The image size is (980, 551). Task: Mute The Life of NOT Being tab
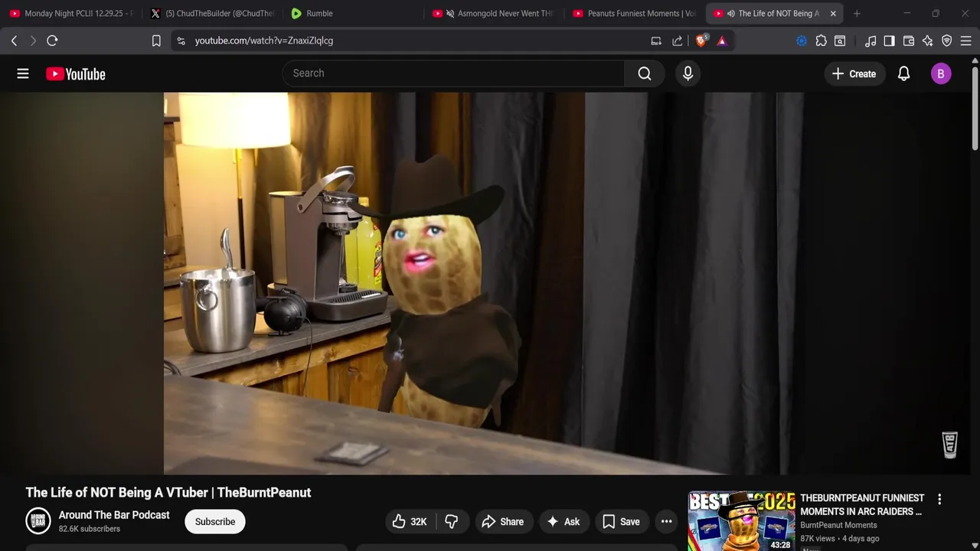tap(730, 13)
